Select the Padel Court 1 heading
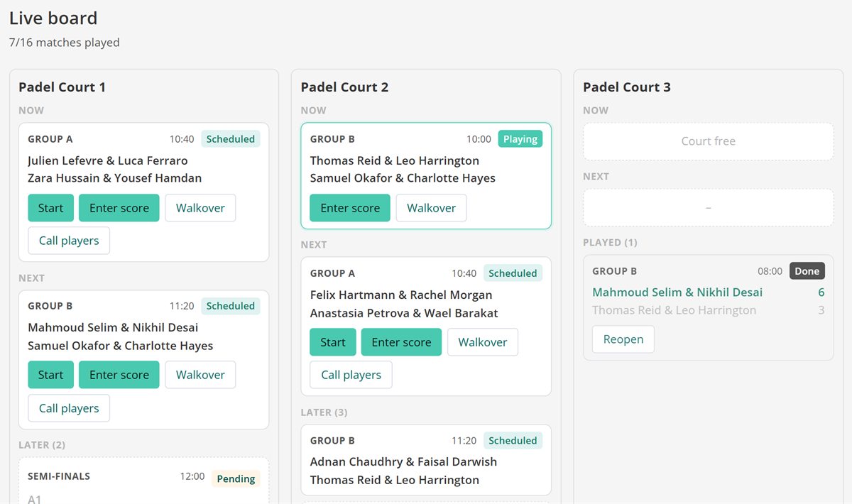Image resolution: width=852 pixels, height=504 pixels. (x=62, y=87)
